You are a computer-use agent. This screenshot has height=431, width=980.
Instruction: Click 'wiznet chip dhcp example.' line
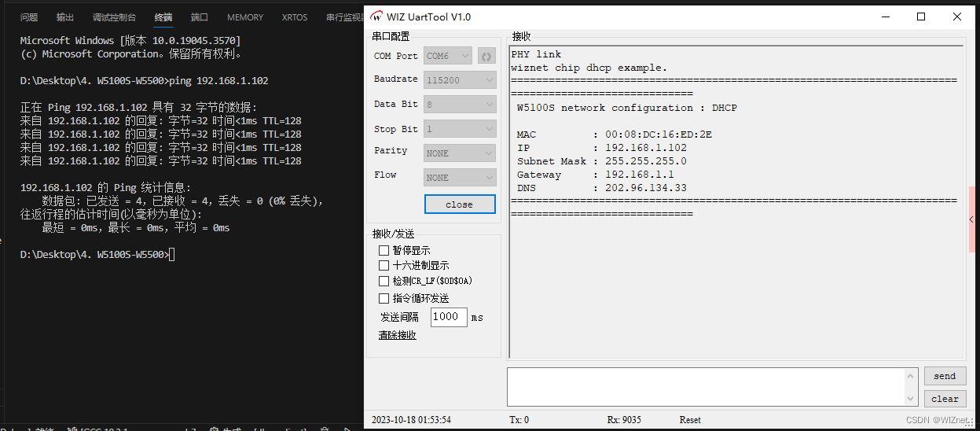pos(589,68)
